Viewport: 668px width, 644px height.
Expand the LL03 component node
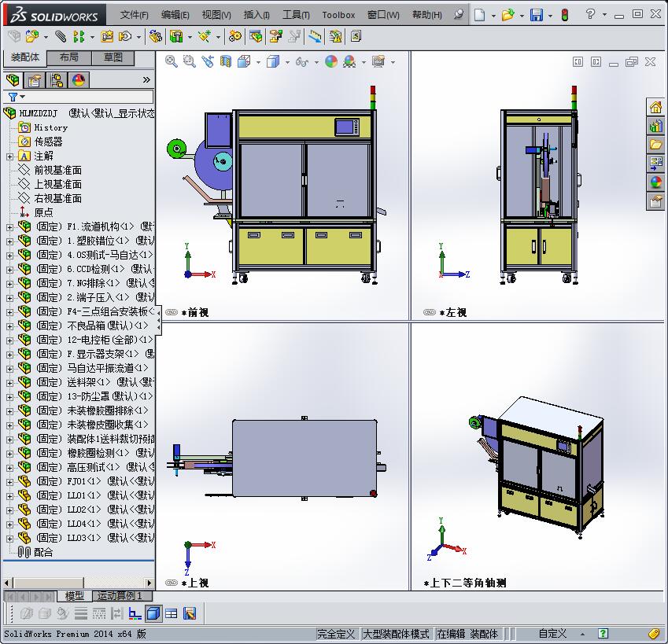click(x=9, y=539)
